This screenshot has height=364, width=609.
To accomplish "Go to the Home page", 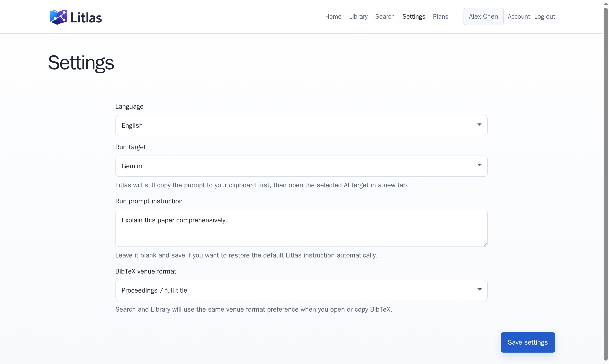I will 333,16.
